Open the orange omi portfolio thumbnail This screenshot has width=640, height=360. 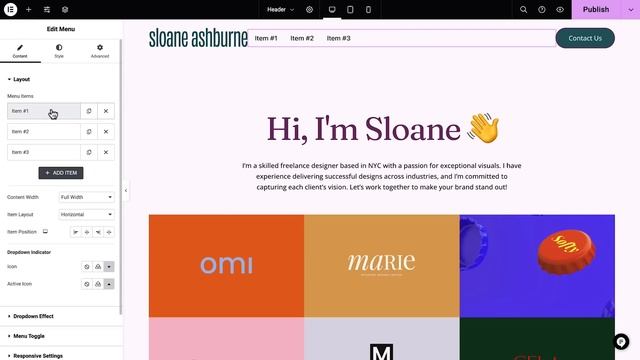(x=227, y=266)
